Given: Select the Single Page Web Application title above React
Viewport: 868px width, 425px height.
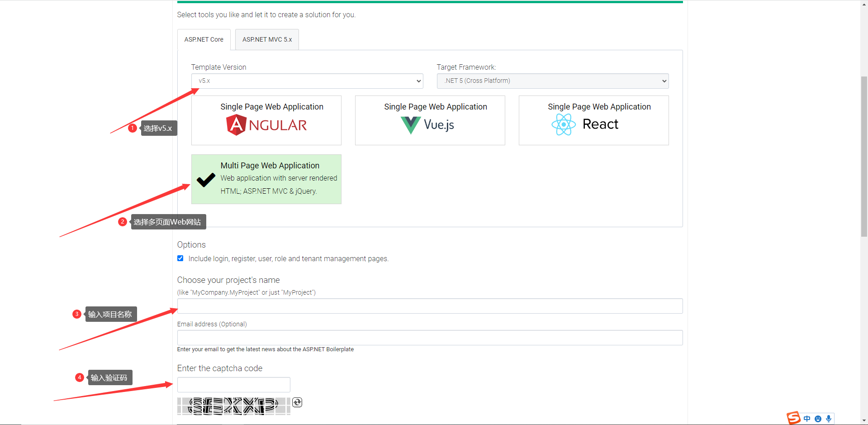Looking at the screenshot, I should click(599, 107).
